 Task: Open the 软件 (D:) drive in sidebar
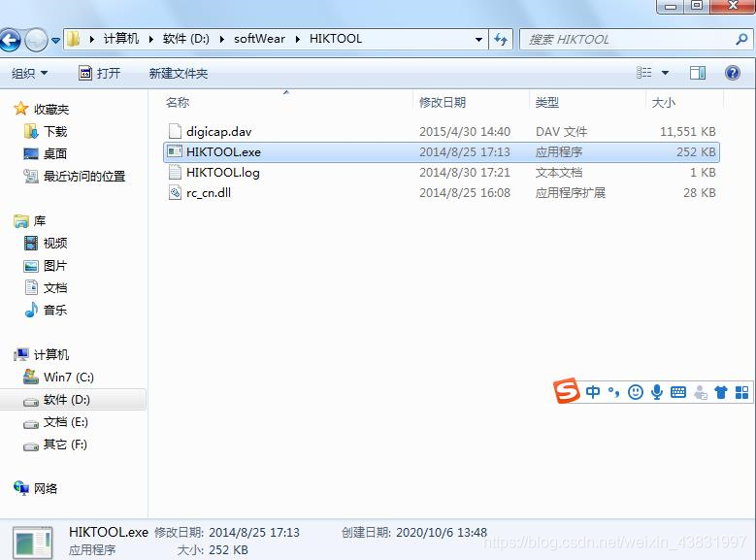(67, 400)
